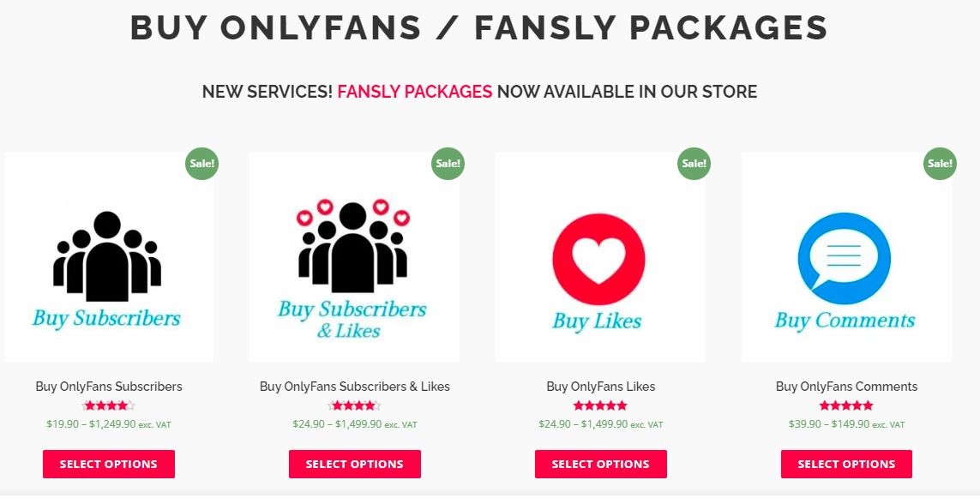
Task: Click the Buy Subscribers people group icon
Action: [107, 252]
